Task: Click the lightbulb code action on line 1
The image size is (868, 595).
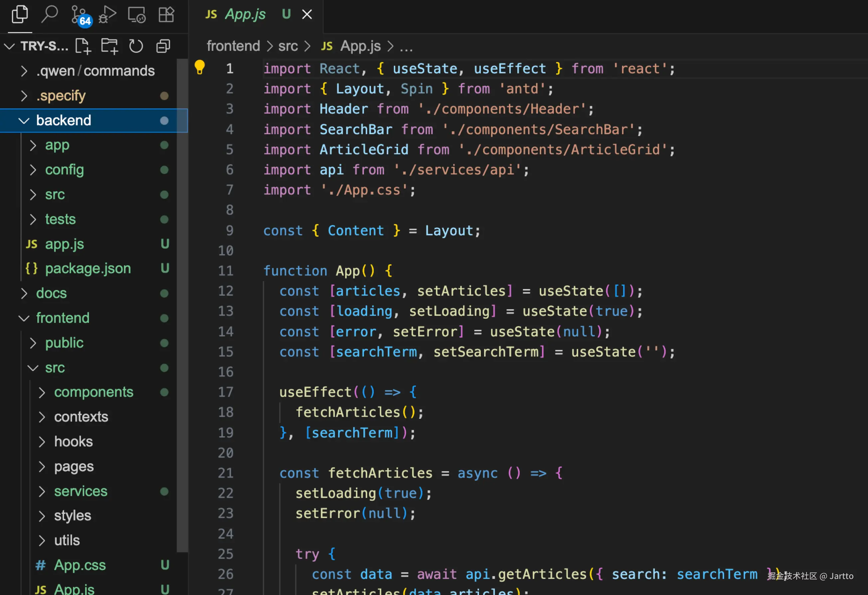Action: tap(200, 67)
